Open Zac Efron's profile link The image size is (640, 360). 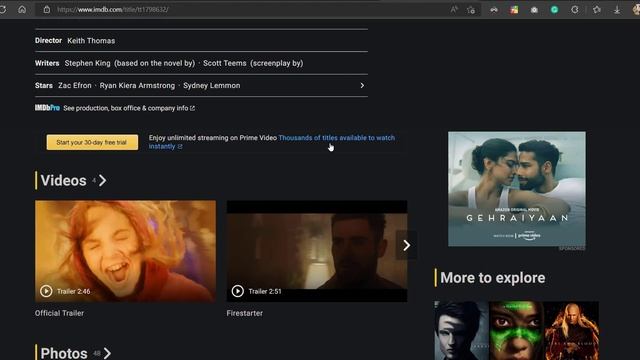[75, 86]
